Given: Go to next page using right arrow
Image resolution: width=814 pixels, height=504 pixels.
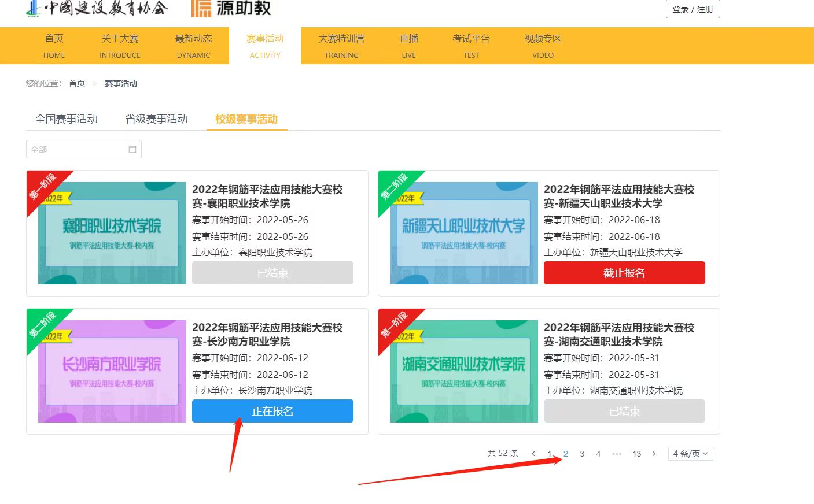Looking at the screenshot, I should pos(654,454).
